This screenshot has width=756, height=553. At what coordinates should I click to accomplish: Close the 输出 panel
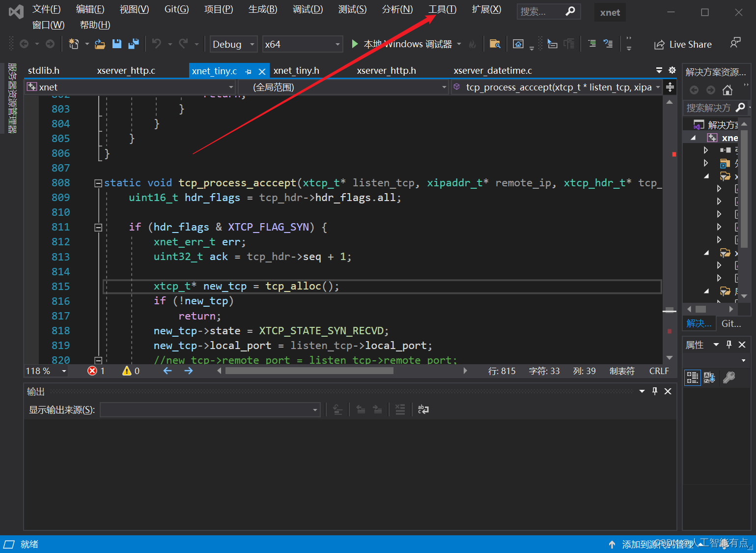[x=668, y=391]
